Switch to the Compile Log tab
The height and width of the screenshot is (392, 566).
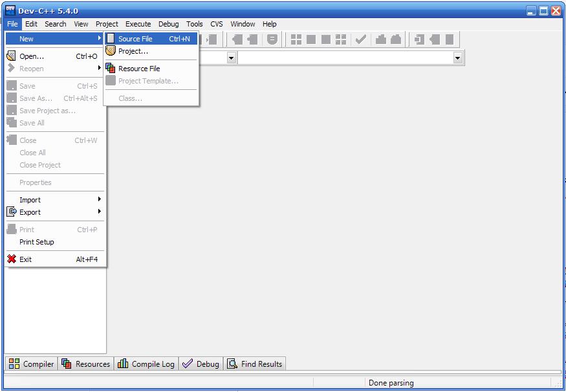146,364
